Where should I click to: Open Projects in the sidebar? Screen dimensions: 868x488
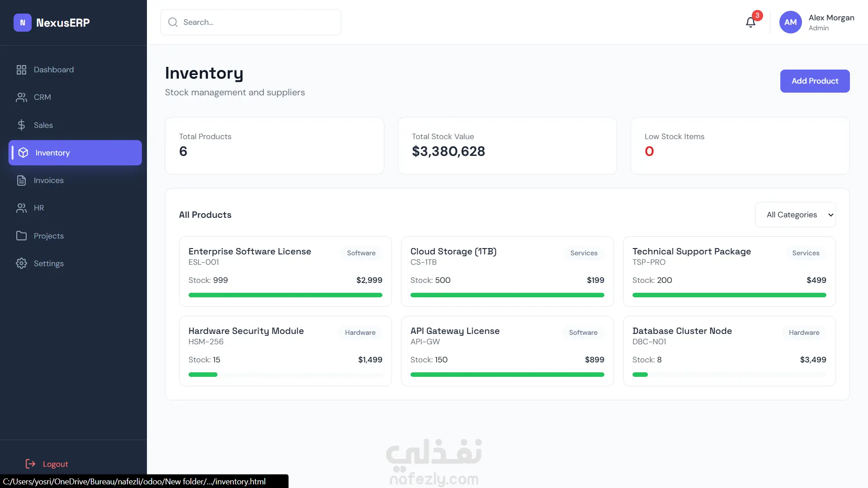[75, 236]
